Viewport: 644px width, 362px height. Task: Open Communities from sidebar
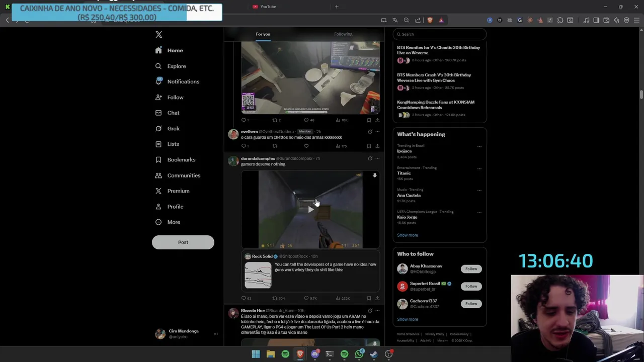[x=178, y=175]
